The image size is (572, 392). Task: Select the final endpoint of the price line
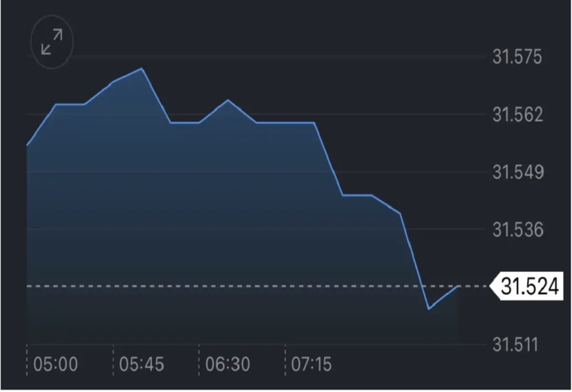458,287
